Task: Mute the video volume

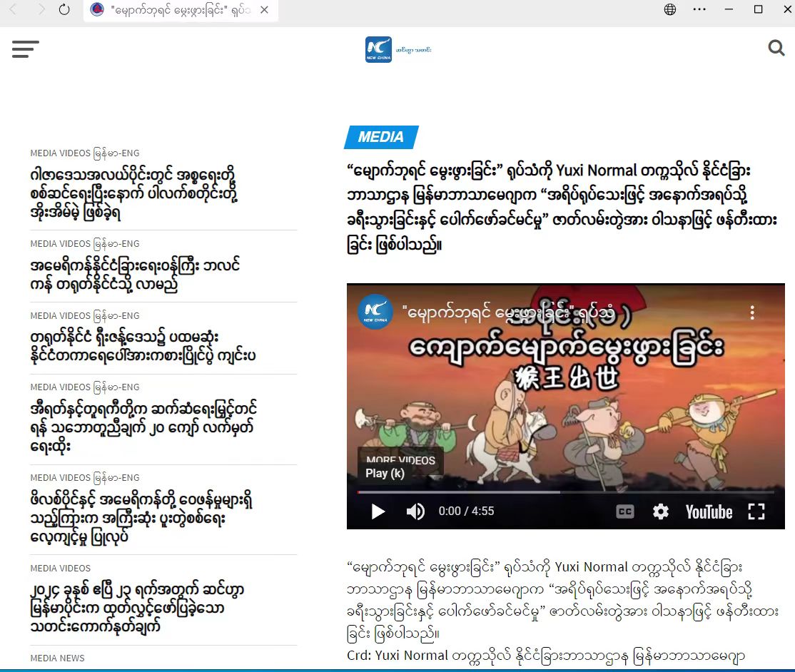Action: (415, 511)
